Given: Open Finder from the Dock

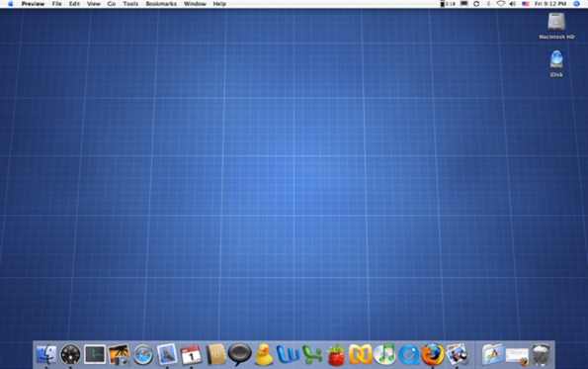Looking at the screenshot, I should pos(46,355).
